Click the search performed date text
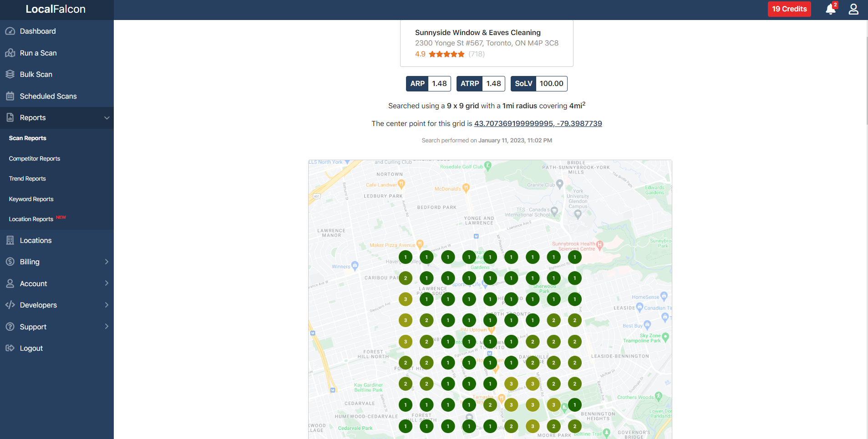This screenshot has height=439, width=868. coord(487,141)
